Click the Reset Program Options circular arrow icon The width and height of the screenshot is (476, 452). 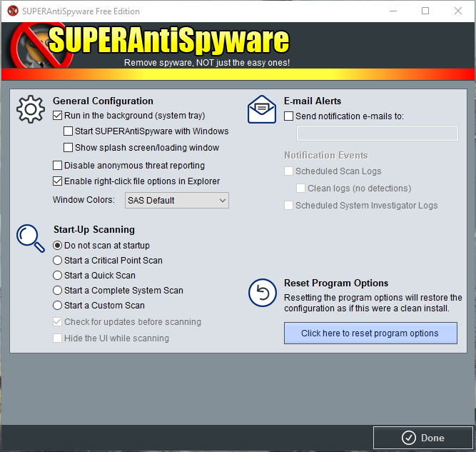263,293
